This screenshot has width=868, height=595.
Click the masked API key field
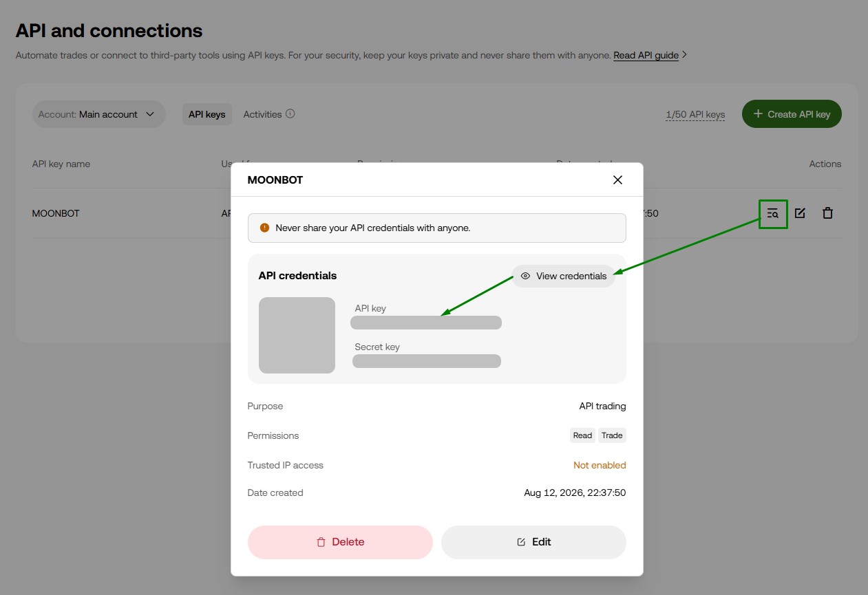tap(426, 323)
